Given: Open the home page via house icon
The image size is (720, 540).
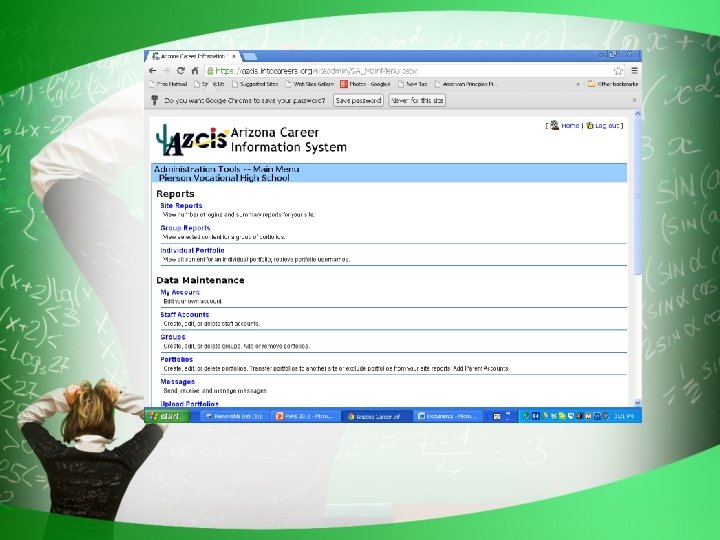Looking at the screenshot, I should pyautogui.click(x=195, y=71).
